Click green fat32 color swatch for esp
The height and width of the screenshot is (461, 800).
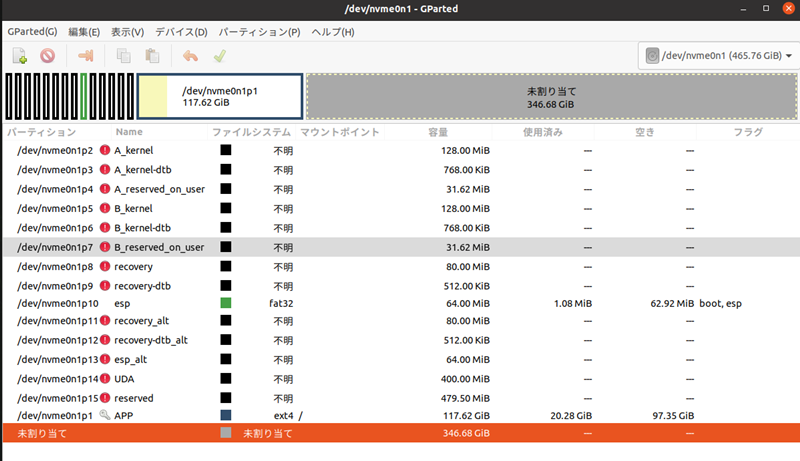(226, 303)
